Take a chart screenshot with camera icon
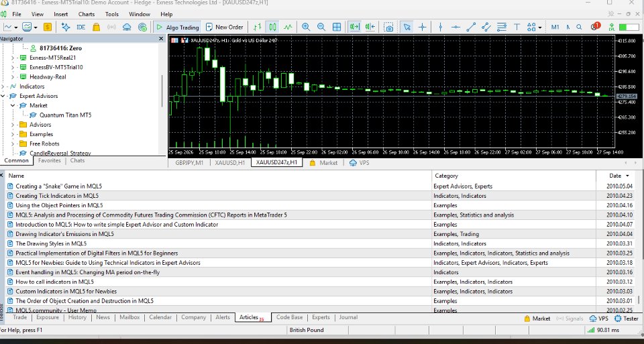Screen dimensions: 644x344 pyautogui.click(x=388, y=27)
